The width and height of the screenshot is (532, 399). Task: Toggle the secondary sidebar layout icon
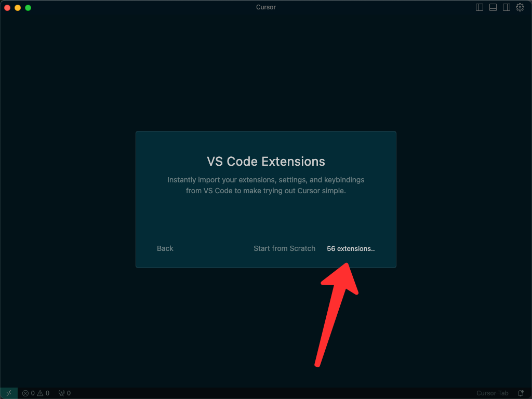coord(507,7)
